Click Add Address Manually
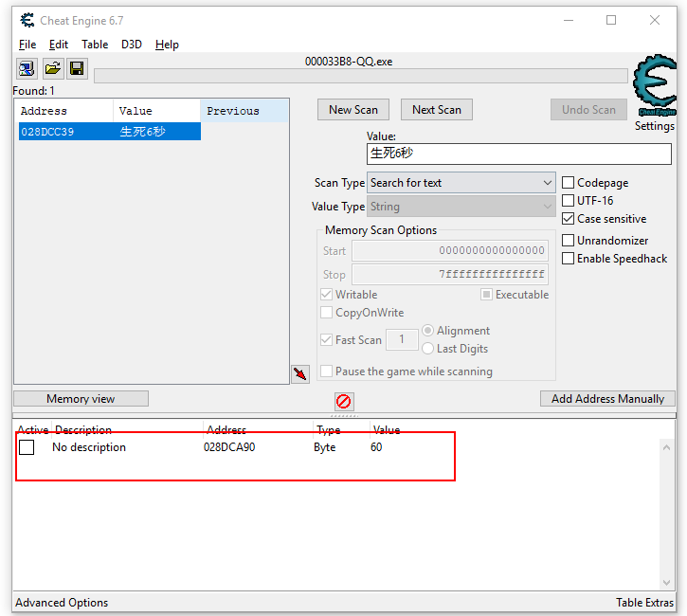This screenshot has height=616, width=687. (607, 399)
